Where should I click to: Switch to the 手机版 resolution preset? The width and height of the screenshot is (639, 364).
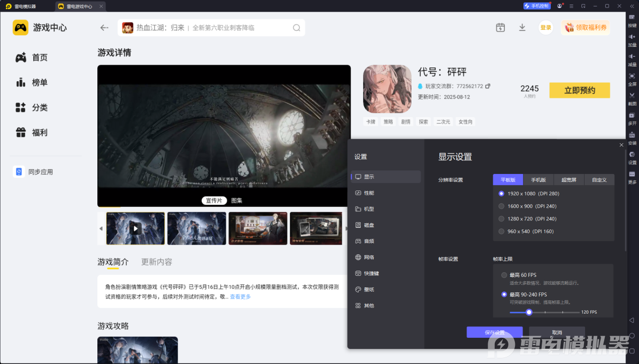tap(538, 179)
